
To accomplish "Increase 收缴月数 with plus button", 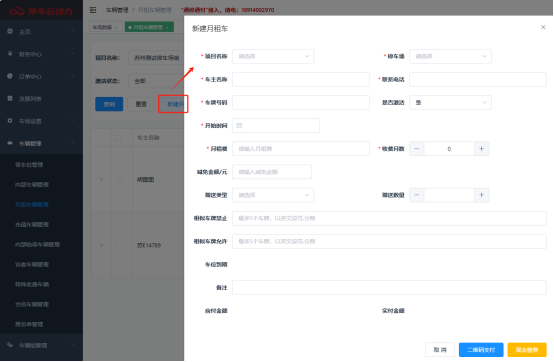I will tap(481, 149).
